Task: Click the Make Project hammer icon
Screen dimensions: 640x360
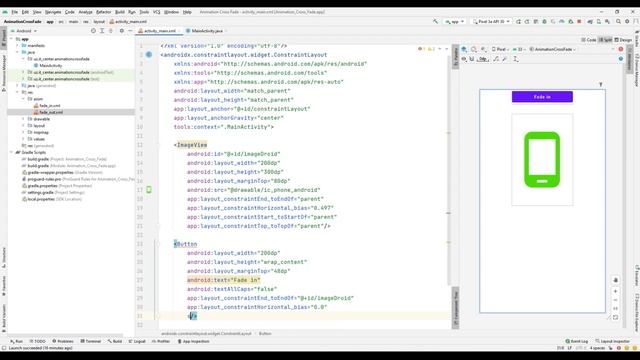Action: coord(436,21)
